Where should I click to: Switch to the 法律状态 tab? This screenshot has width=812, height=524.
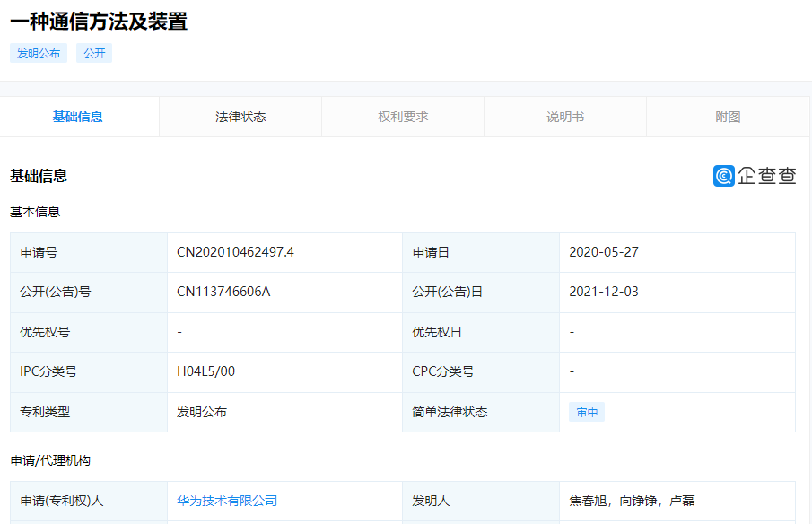(x=240, y=116)
